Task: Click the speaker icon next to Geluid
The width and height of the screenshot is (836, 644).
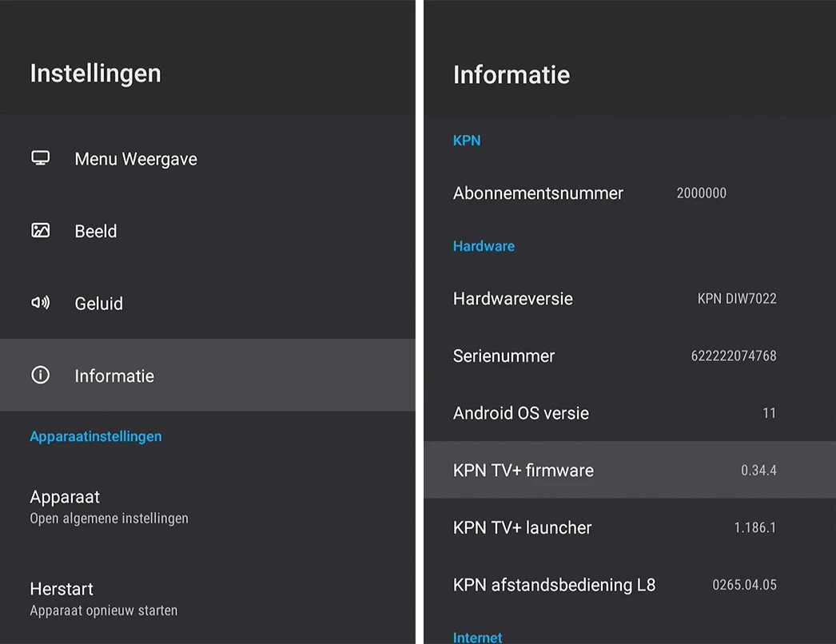Action: (40, 303)
